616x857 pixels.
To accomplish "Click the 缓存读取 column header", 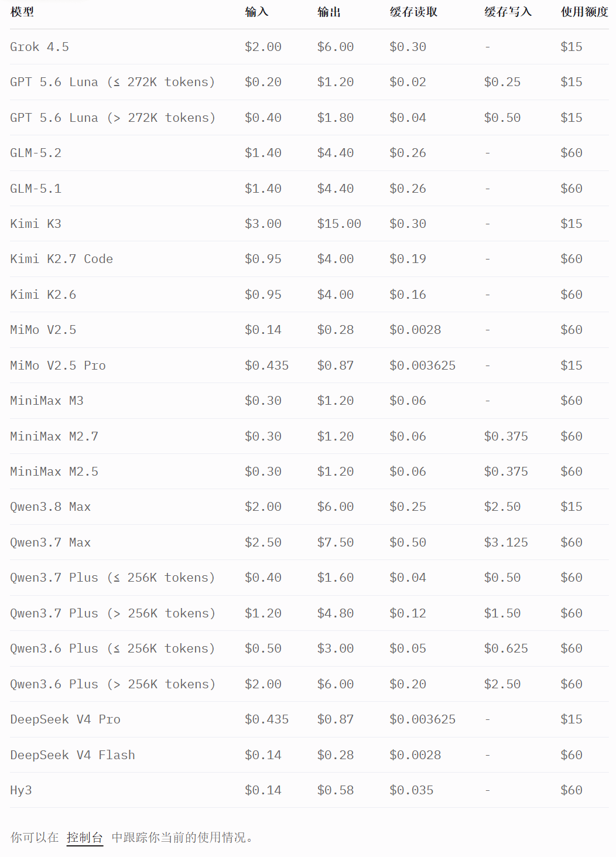I will click(x=413, y=12).
